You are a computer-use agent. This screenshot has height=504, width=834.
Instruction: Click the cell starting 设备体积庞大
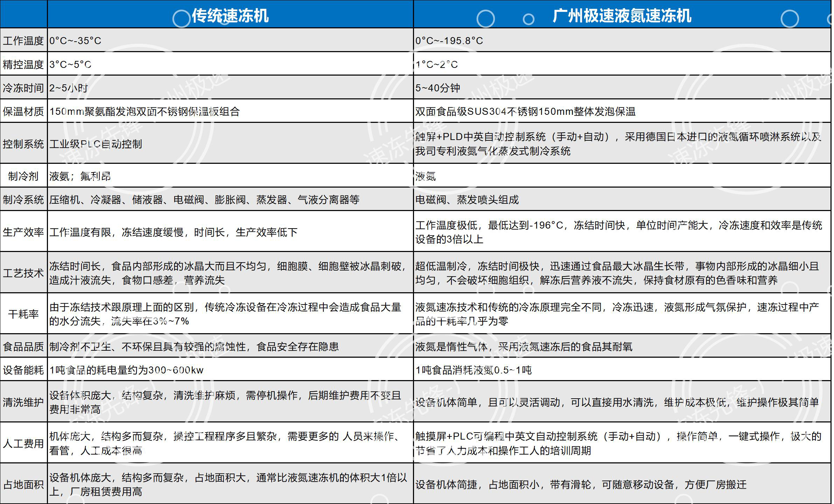coord(230,401)
